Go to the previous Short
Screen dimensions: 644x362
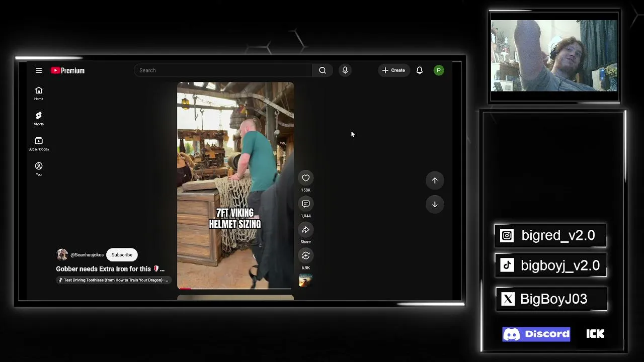click(435, 180)
